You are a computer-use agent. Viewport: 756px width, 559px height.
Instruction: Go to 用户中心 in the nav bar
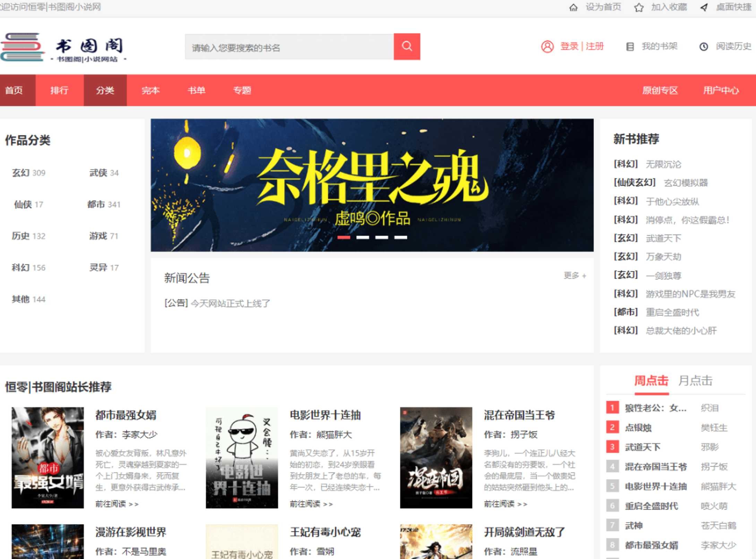(x=721, y=90)
